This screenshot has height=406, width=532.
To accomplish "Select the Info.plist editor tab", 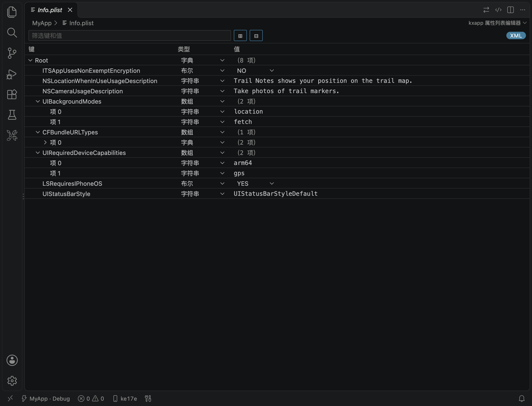I will pos(51,10).
